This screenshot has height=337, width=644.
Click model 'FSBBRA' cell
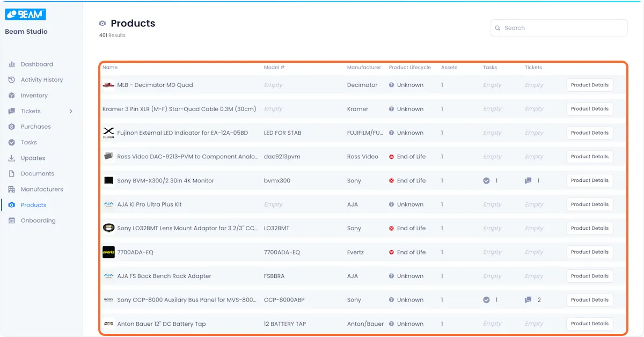[x=274, y=276]
